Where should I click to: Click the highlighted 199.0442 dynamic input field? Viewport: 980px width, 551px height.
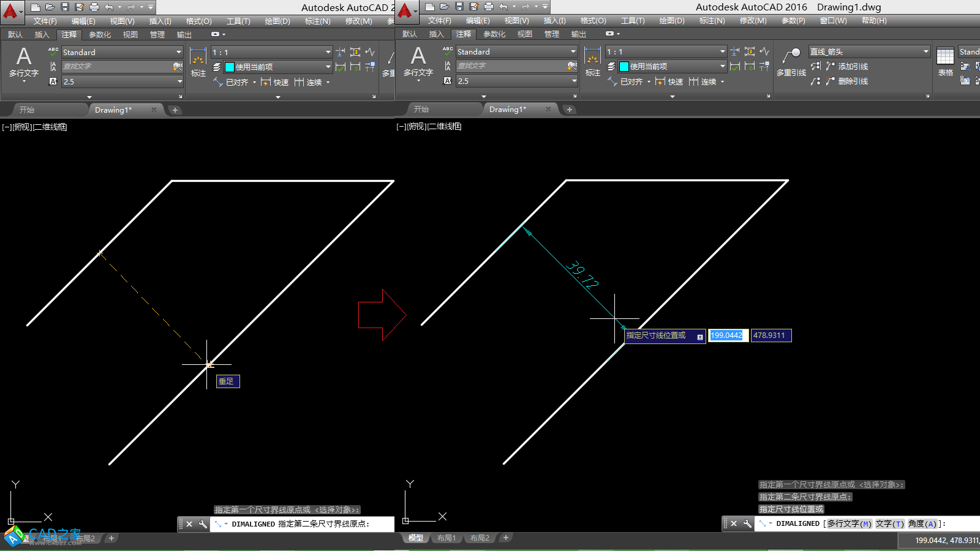[727, 335]
